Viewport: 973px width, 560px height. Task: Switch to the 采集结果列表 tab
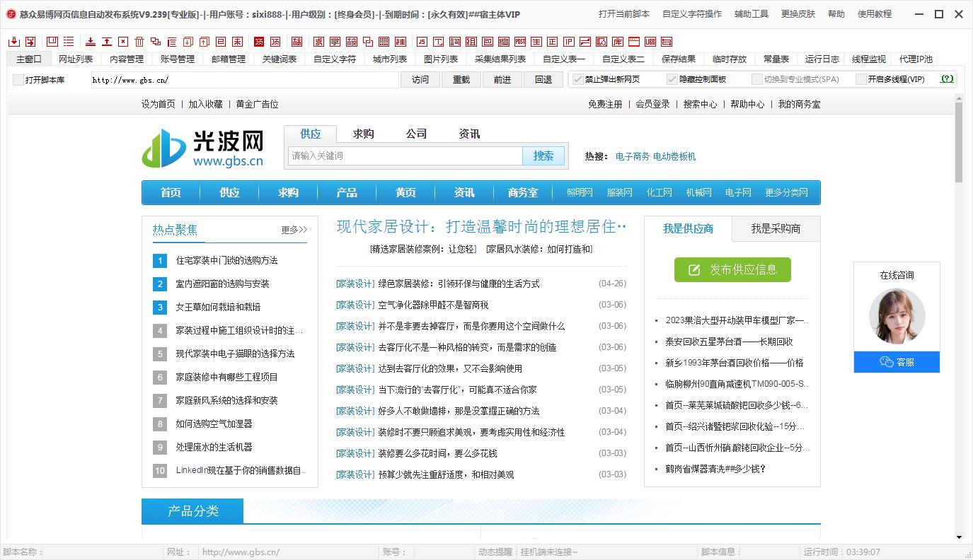[500, 59]
